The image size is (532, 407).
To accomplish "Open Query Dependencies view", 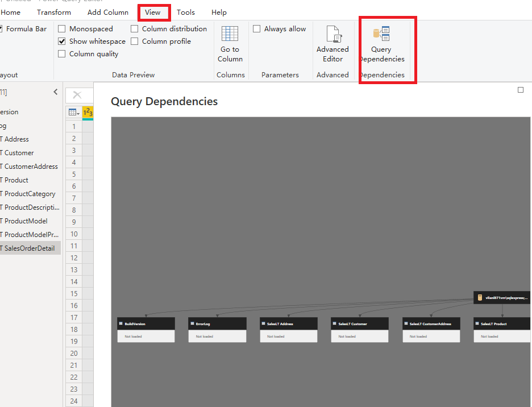I will click(x=382, y=44).
